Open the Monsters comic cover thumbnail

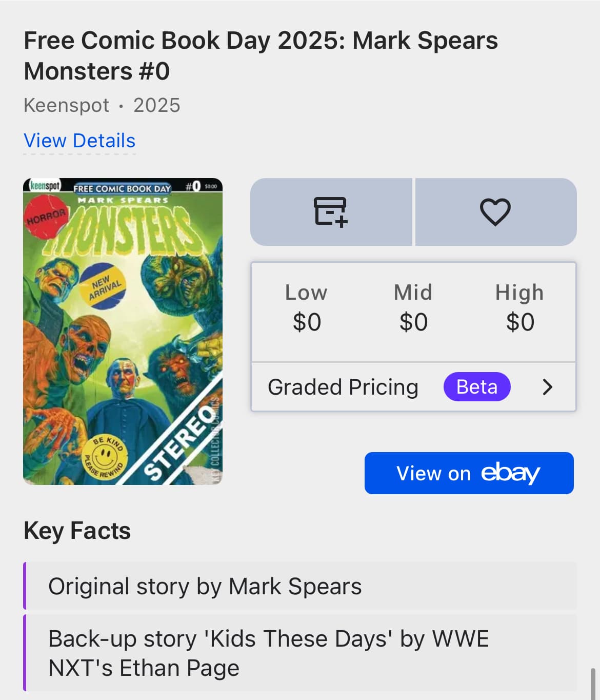click(123, 332)
